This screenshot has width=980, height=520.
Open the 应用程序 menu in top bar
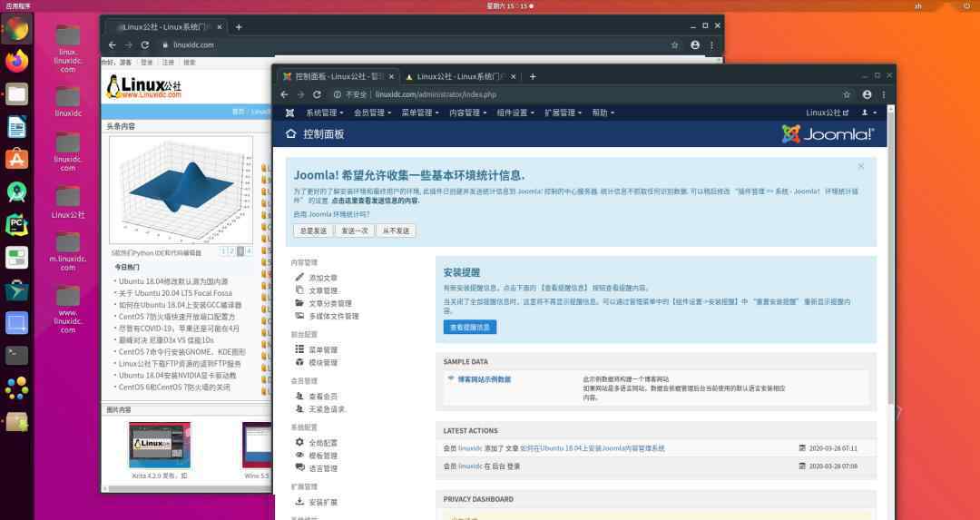coord(18,5)
